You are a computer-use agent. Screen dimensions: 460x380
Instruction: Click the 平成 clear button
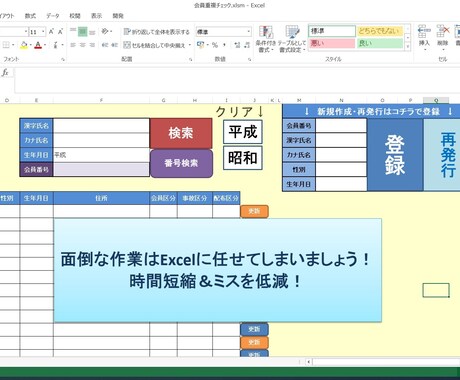pyautogui.click(x=243, y=132)
